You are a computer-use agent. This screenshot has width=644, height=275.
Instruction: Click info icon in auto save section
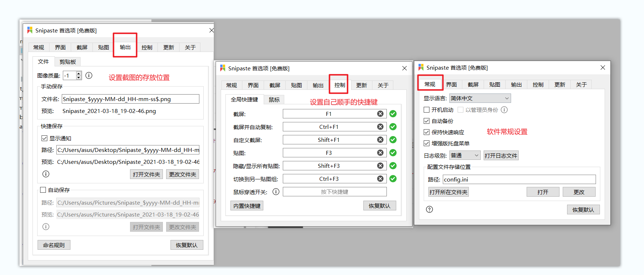46,227
